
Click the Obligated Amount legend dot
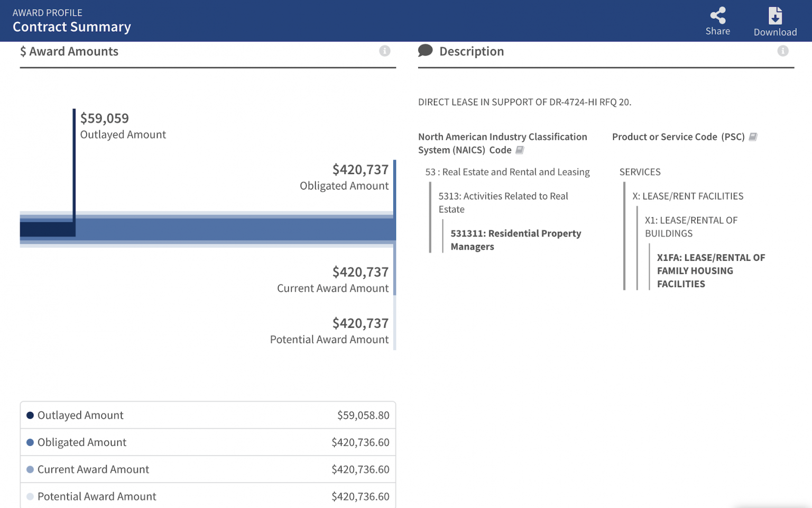tap(30, 442)
